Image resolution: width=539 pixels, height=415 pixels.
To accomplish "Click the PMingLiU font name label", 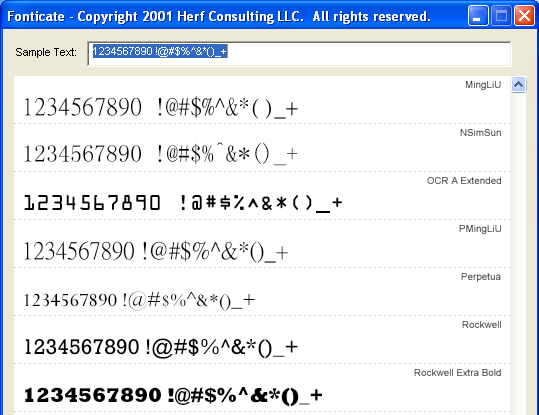I will (480, 229).
